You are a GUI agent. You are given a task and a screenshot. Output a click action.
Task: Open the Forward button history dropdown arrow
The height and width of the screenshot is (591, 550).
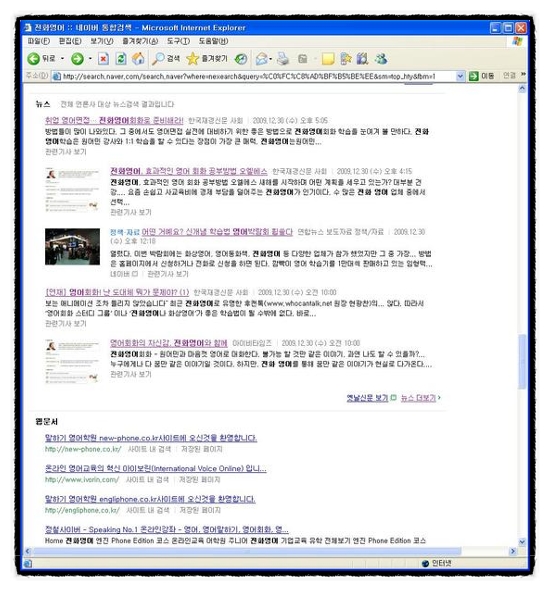[90, 58]
